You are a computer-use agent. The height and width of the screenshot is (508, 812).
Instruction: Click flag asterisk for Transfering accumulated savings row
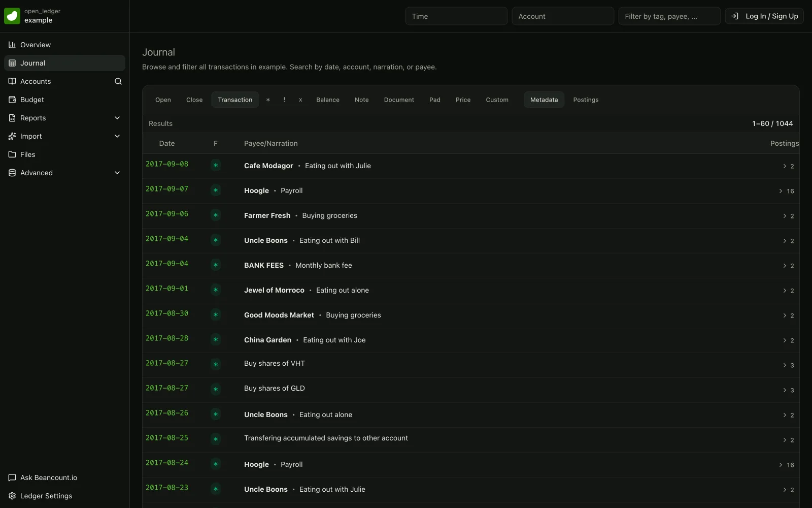click(x=216, y=439)
